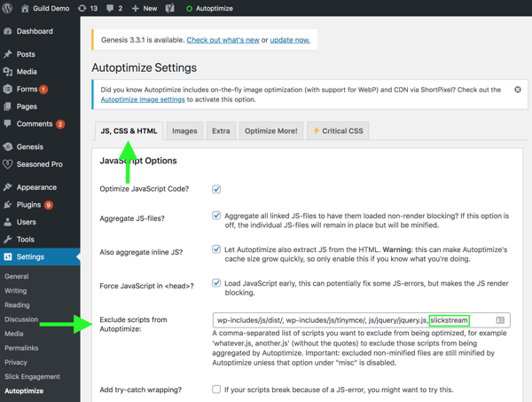Click the Posts pushpin icon
The width and height of the screenshot is (532, 402).
[x=8, y=54]
